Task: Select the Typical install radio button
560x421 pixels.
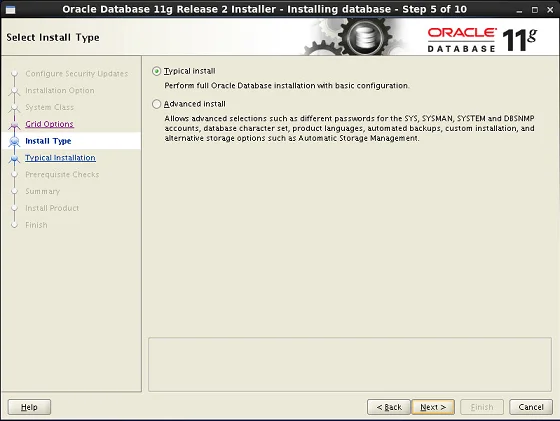Action: click(x=156, y=71)
